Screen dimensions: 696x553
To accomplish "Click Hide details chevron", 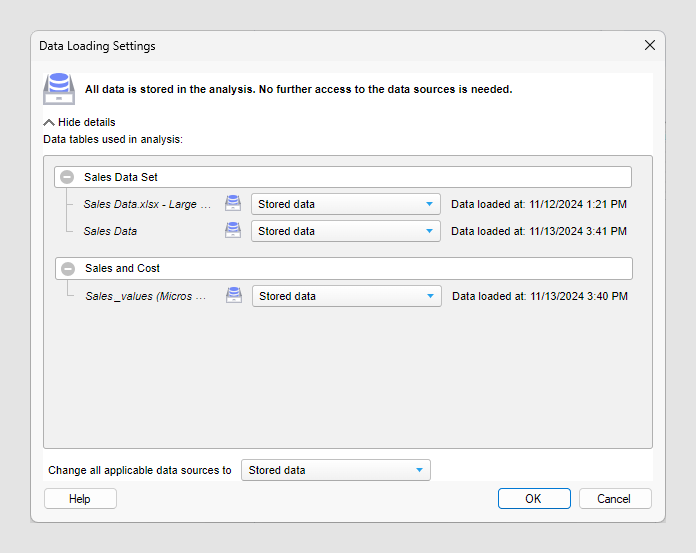I will pyautogui.click(x=49, y=122).
